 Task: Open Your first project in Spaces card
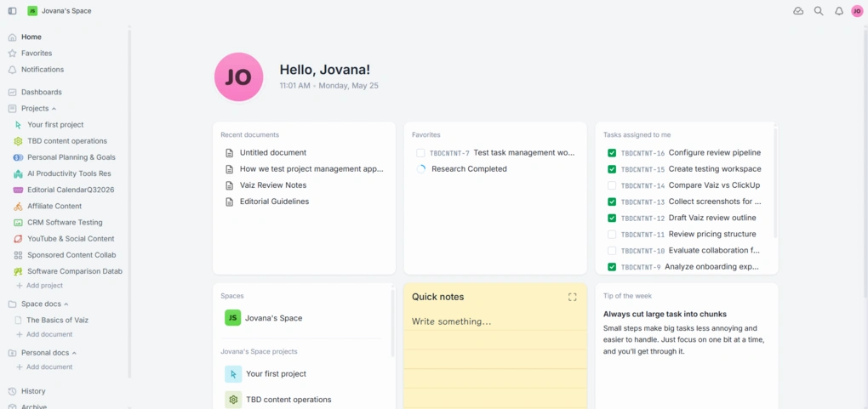pyautogui.click(x=277, y=374)
